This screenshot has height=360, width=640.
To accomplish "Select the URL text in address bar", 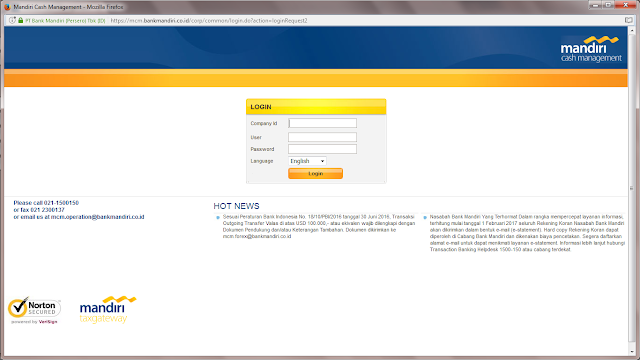I will click(209, 20).
